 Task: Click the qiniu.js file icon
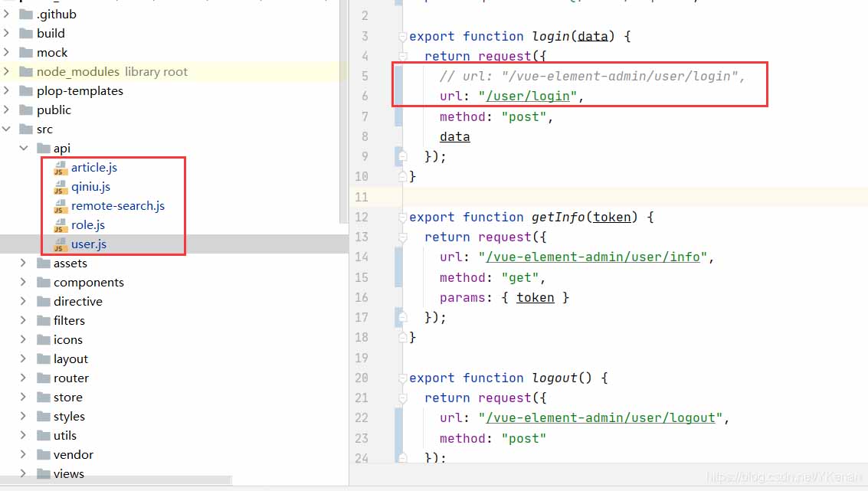(x=61, y=187)
